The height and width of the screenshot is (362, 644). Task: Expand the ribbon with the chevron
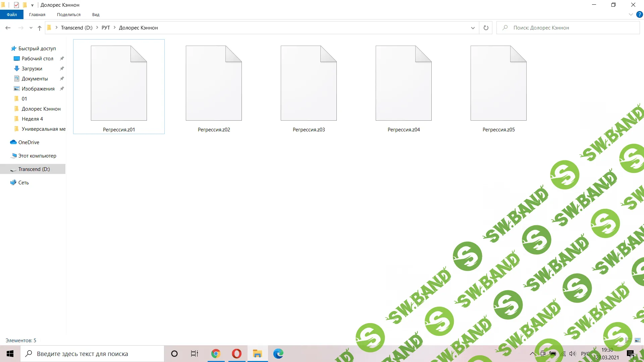click(x=631, y=14)
